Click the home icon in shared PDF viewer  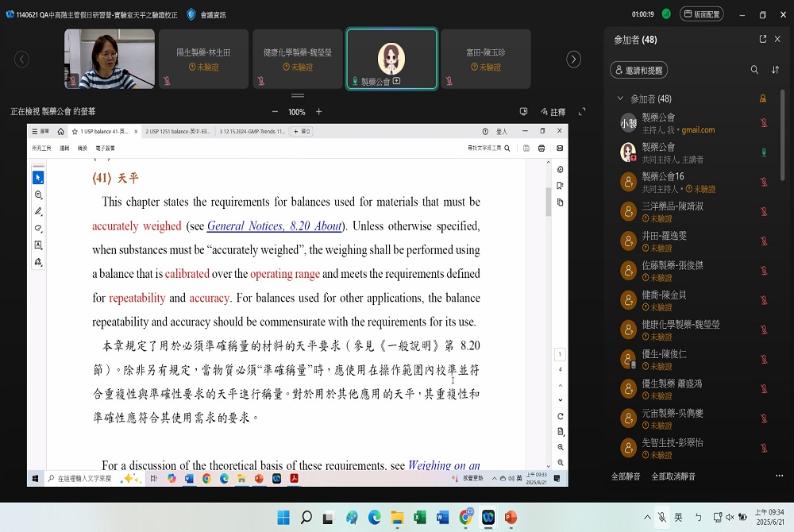[x=61, y=132]
